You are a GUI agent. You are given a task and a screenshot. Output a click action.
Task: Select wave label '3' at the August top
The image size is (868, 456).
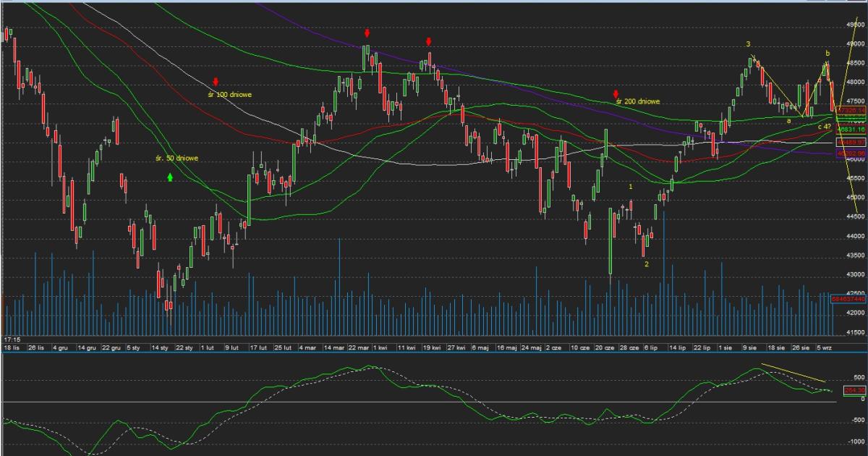point(748,44)
